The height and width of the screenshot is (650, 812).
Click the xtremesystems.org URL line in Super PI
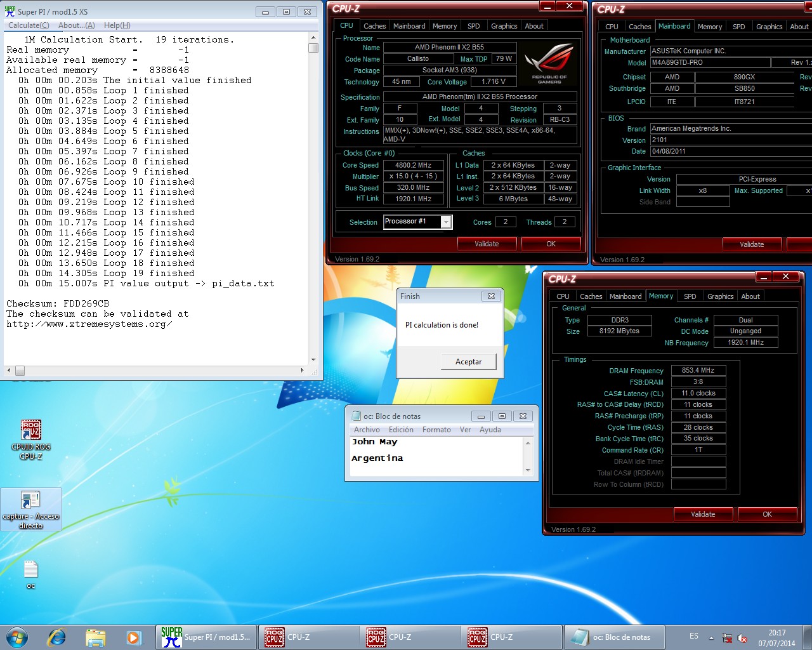(89, 324)
